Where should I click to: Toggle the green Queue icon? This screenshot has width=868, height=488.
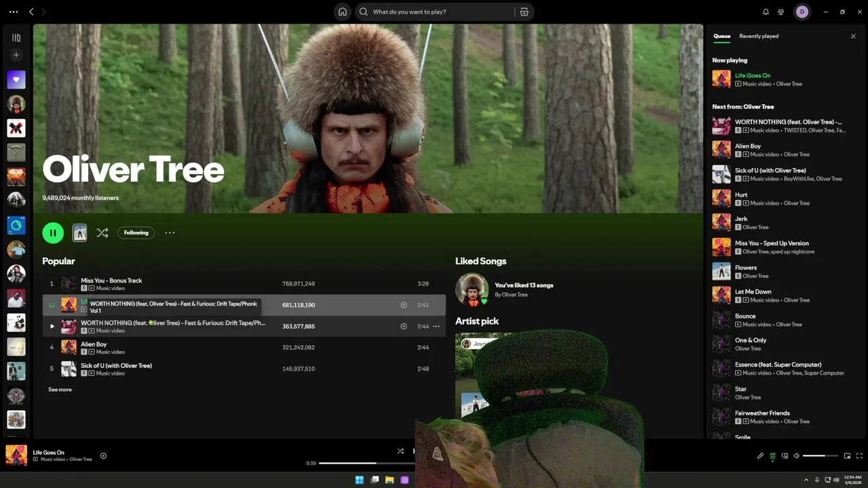[x=772, y=455]
